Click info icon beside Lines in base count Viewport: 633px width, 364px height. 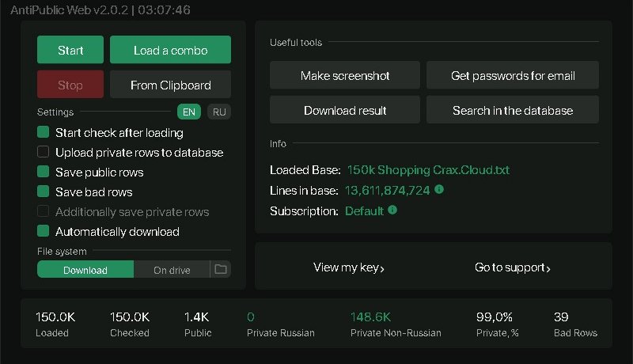click(x=439, y=190)
